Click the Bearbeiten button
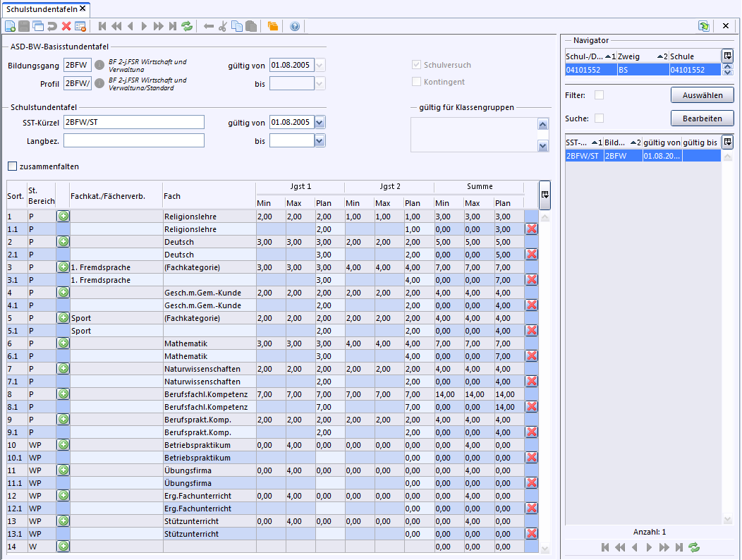742x560 pixels. click(x=702, y=118)
